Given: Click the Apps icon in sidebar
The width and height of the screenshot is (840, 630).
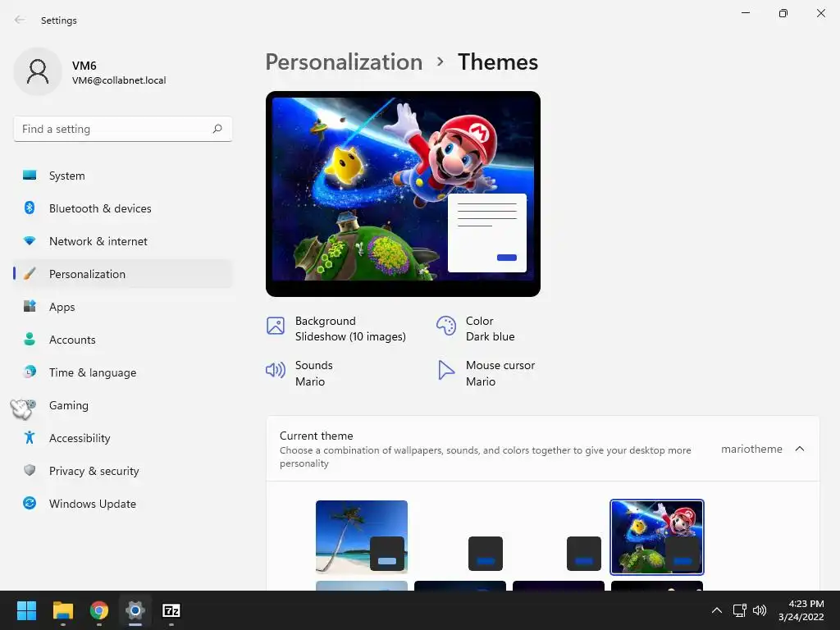Looking at the screenshot, I should tap(30, 307).
